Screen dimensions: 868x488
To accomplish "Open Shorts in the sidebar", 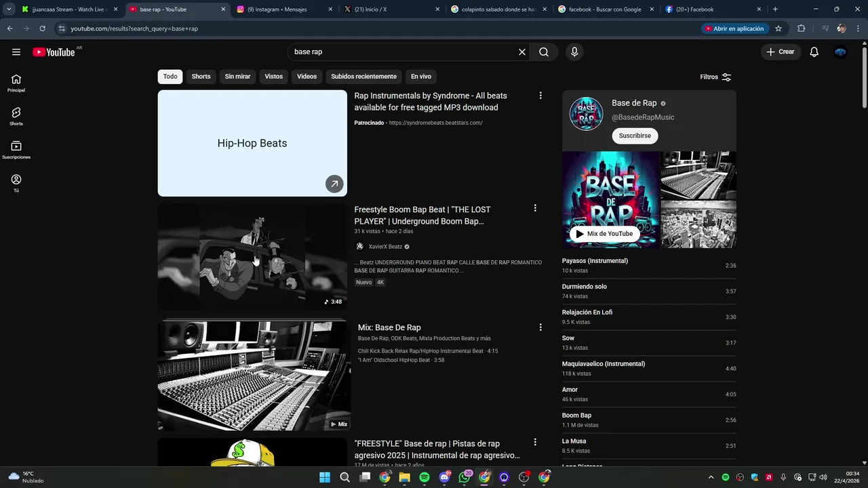I will click(16, 117).
